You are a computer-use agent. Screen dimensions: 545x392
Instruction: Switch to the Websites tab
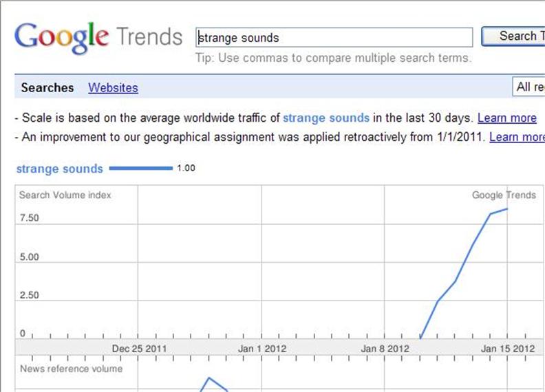click(113, 87)
